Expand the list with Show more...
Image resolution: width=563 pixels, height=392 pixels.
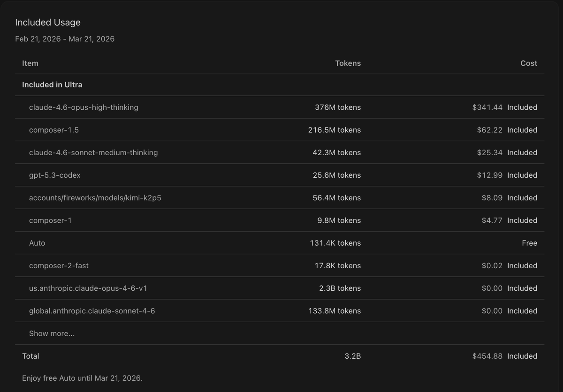click(52, 333)
